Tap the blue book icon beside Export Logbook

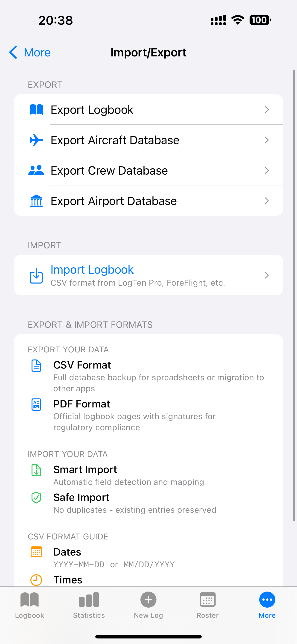point(36,109)
